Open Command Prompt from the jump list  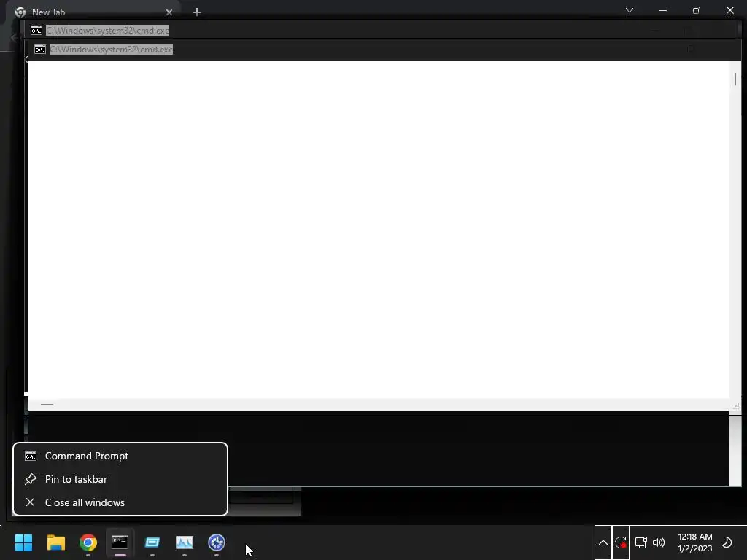[x=120, y=456]
